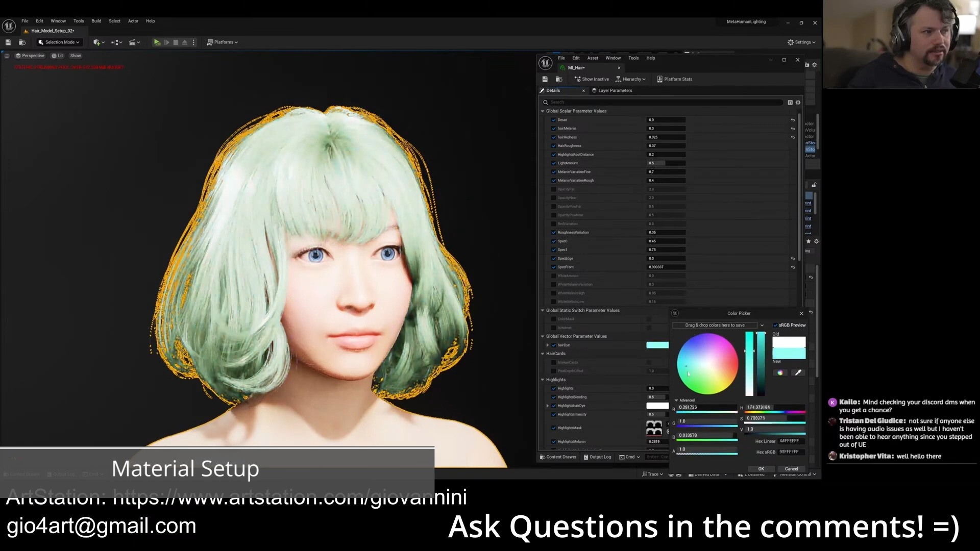Activate the eyedropper in Color Picker
Image resolution: width=980 pixels, height=551 pixels.
click(798, 373)
